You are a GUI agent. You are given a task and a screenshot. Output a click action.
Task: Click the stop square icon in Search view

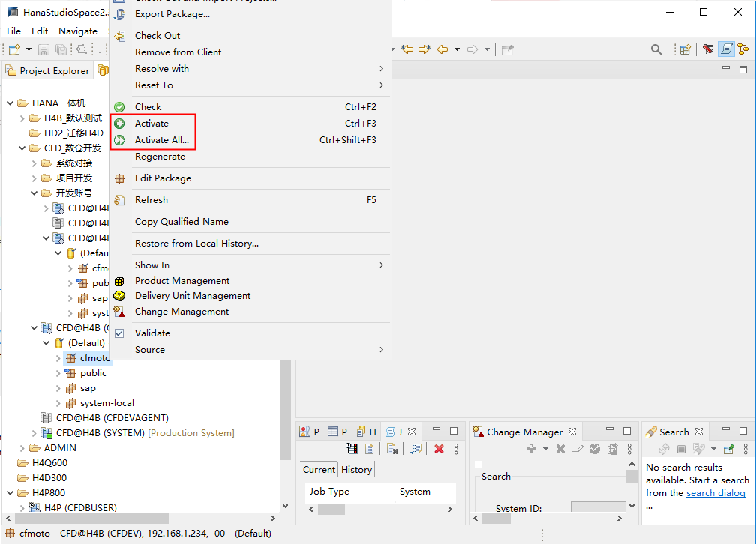pos(681,449)
